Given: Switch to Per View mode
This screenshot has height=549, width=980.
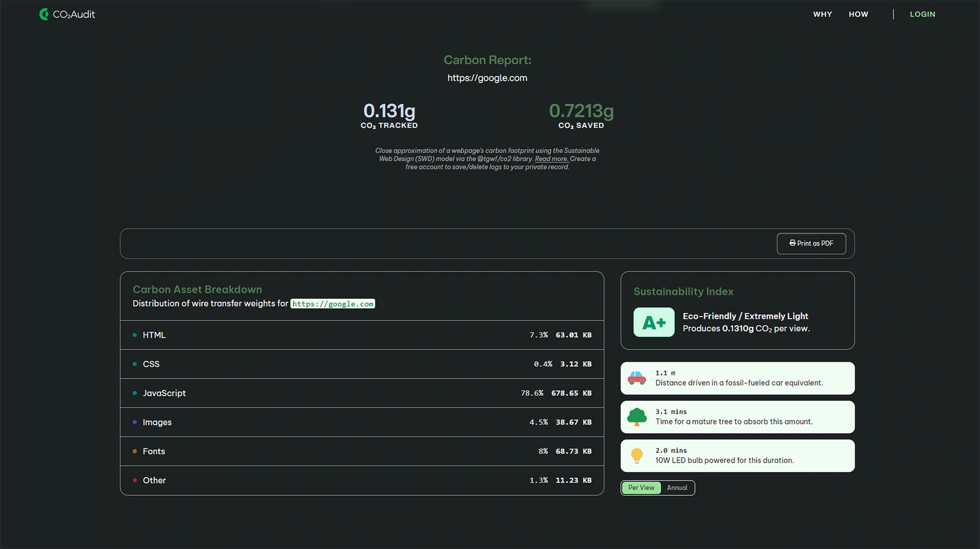Looking at the screenshot, I should tap(641, 488).
